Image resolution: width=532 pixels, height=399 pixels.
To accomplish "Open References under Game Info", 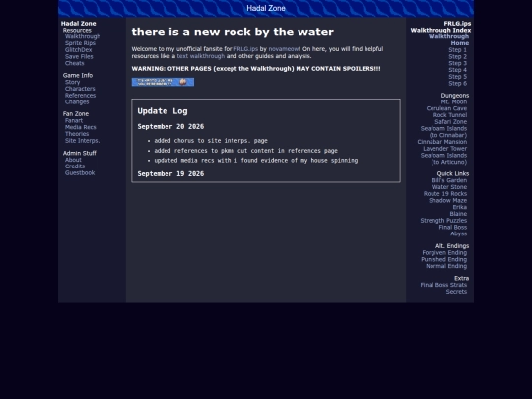I will click(x=80, y=96).
